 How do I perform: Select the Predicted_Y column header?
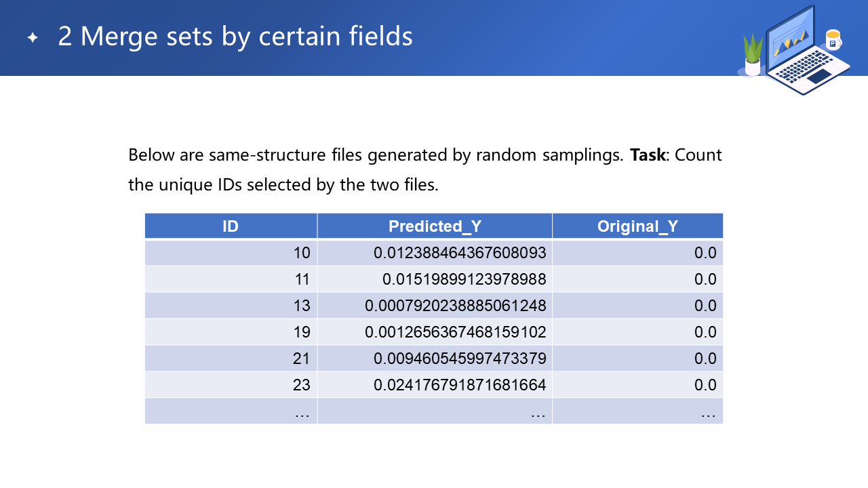click(x=435, y=226)
